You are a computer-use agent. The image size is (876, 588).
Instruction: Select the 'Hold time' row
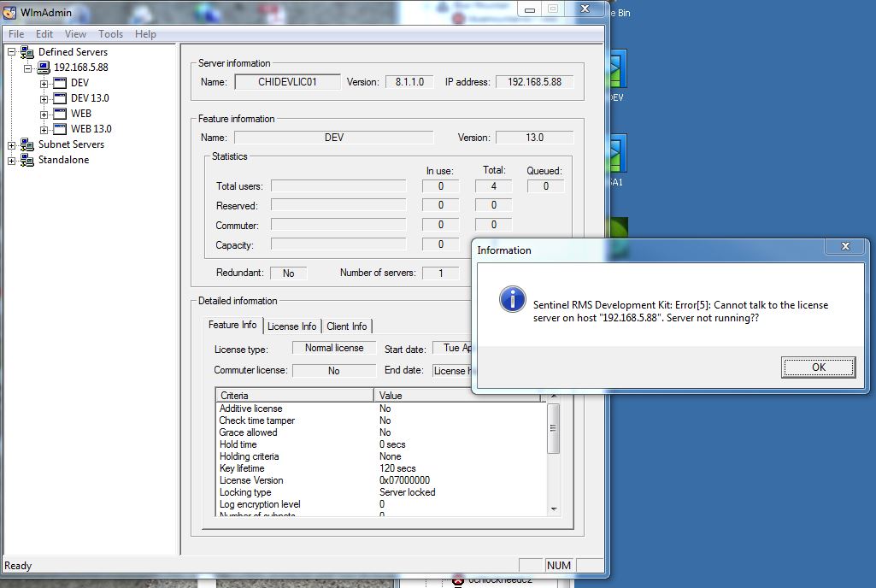coord(381,444)
